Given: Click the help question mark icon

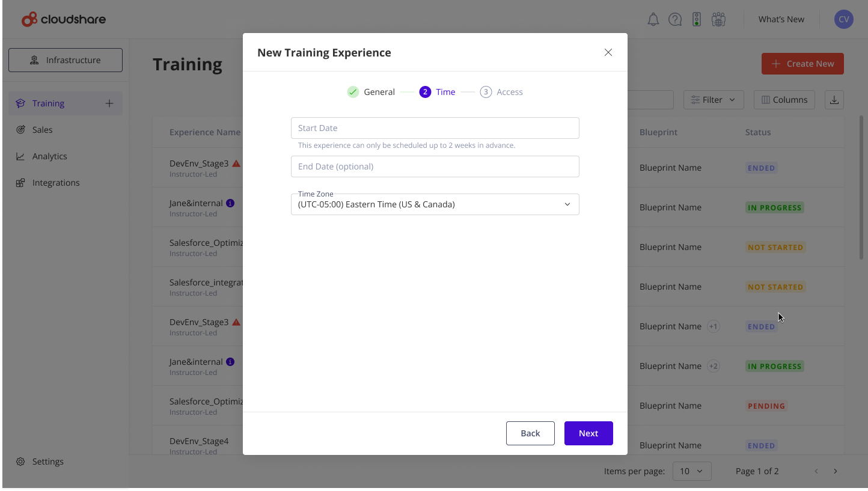Looking at the screenshot, I should point(675,19).
